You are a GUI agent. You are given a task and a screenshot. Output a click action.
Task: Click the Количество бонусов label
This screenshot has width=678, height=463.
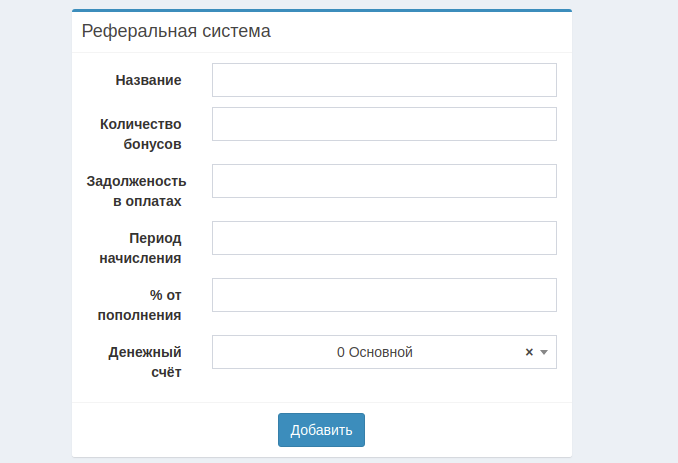(141, 134)
